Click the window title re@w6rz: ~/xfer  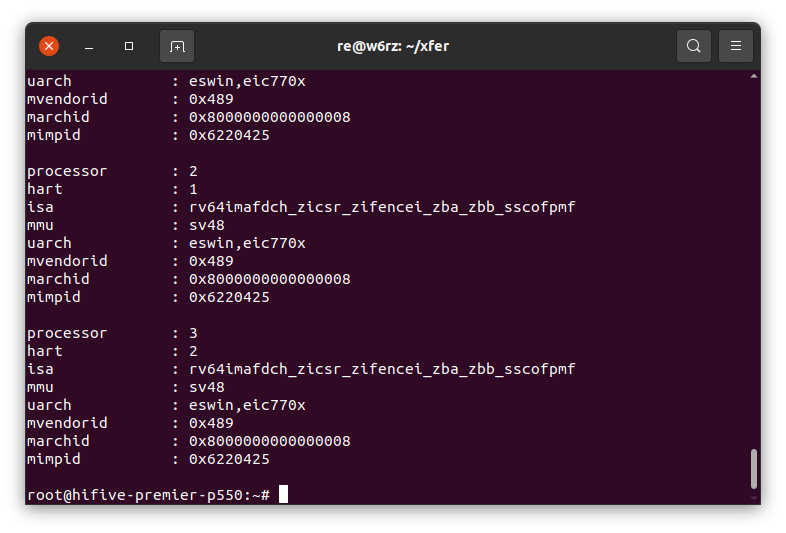click(x=393, y=46)
